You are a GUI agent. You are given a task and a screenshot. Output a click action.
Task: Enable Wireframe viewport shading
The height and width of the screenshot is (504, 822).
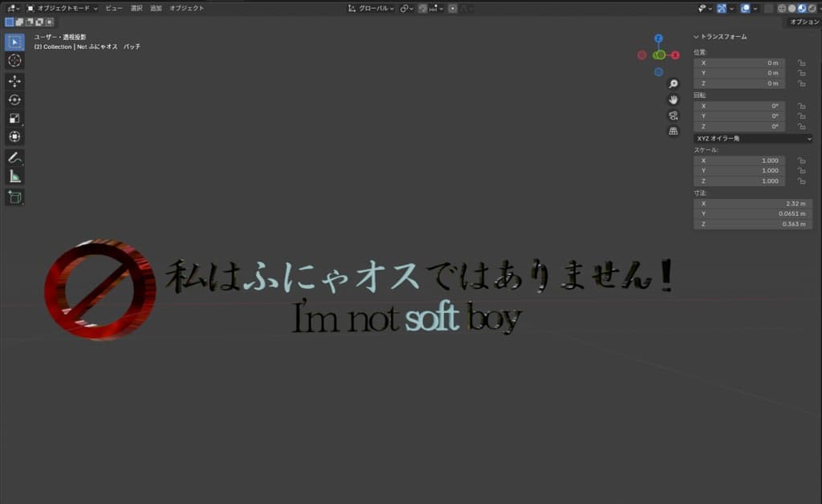click(x=782, y=7)
